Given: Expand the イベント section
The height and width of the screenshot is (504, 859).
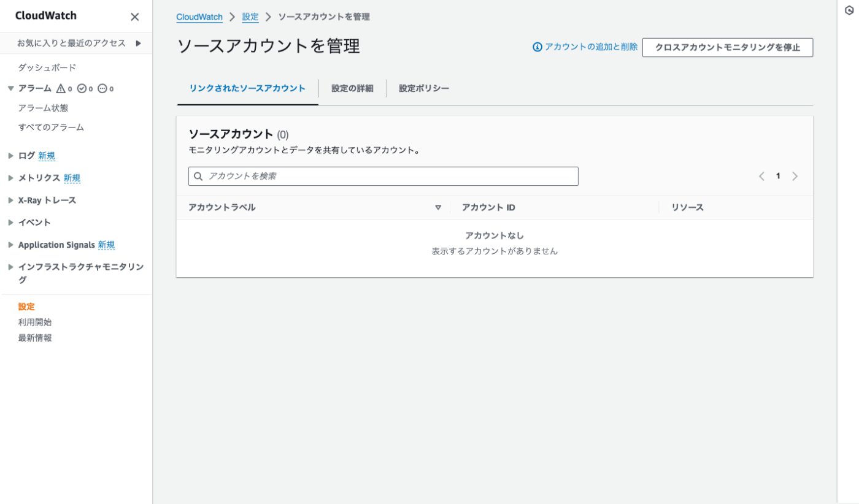Looking at the screenshot, I should (10, 223).
